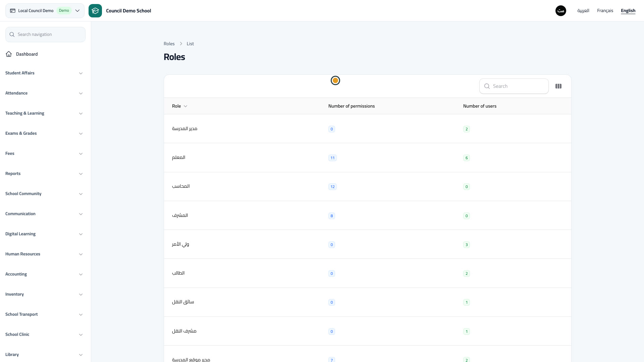Click the Roles breadcrumb link
The width and height of the screenshot is (644, 362).
tap(169, 44)
